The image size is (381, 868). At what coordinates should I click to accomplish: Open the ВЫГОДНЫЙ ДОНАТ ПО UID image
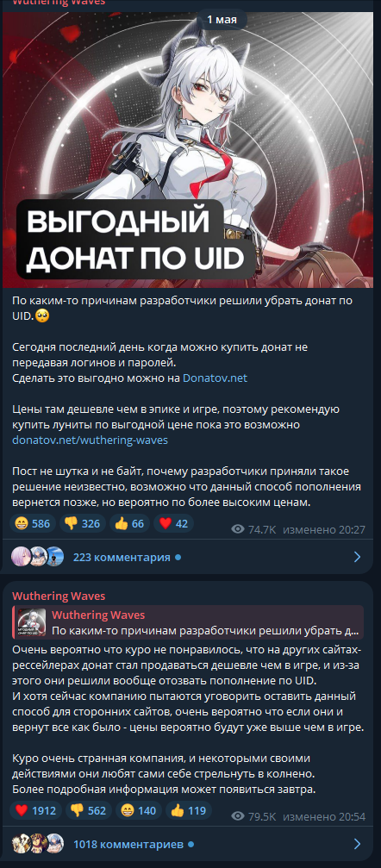188,149
